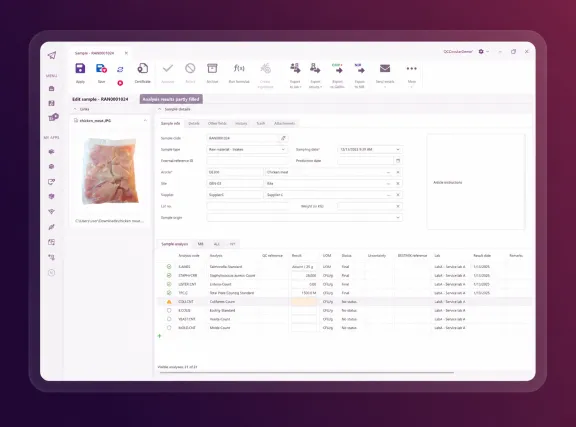Click the chicken meat photo thumbnail
576x427 pixels.
(111, 172)
